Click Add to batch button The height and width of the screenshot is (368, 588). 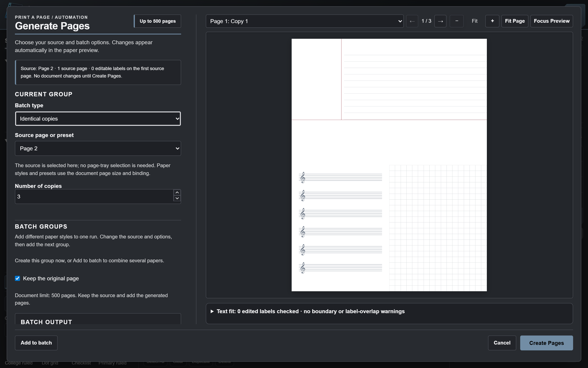(x=36, y=343)
